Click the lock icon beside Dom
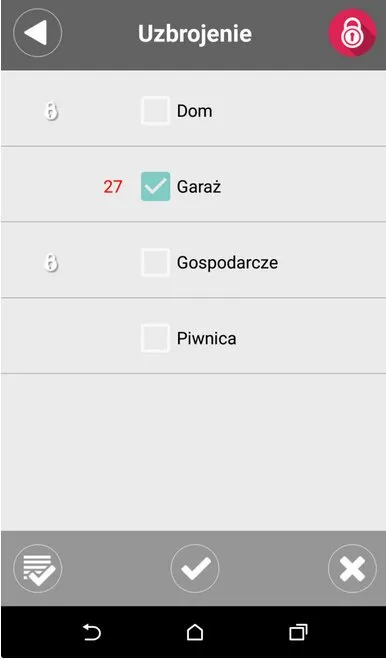Viewport: 386px width, 659px height. pos(51,112)
